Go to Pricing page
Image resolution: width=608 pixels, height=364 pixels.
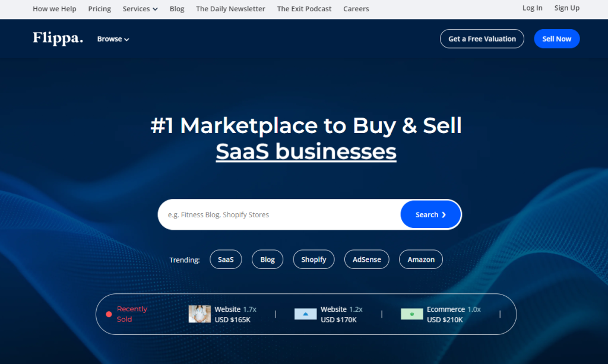point(99,8)
